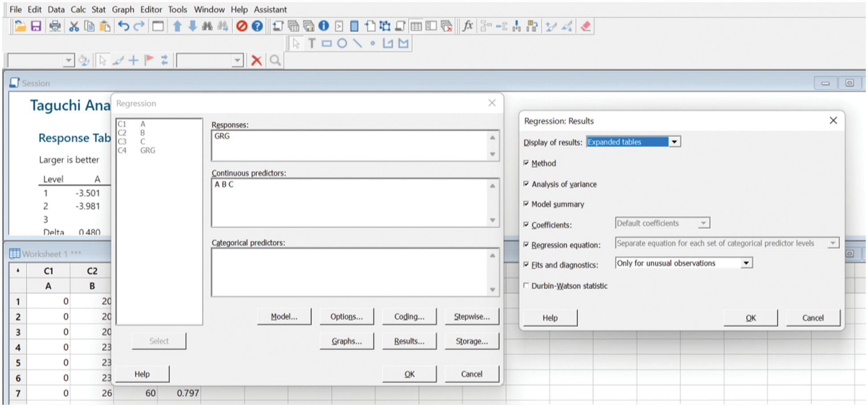This screenshot has width=868, height=407.
Task: Click the Print icon in the toolbar
Action: [55, 26]
